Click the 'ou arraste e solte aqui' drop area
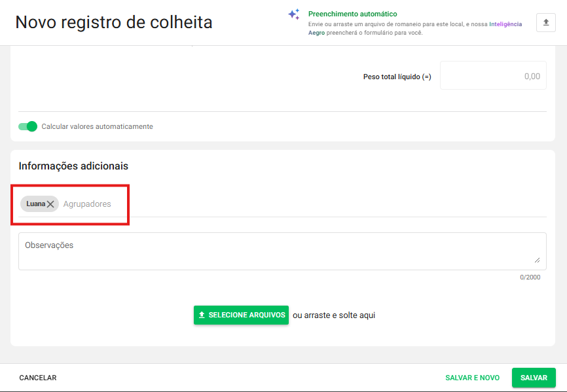Screen dimensions: 567x392 (334, 315)
